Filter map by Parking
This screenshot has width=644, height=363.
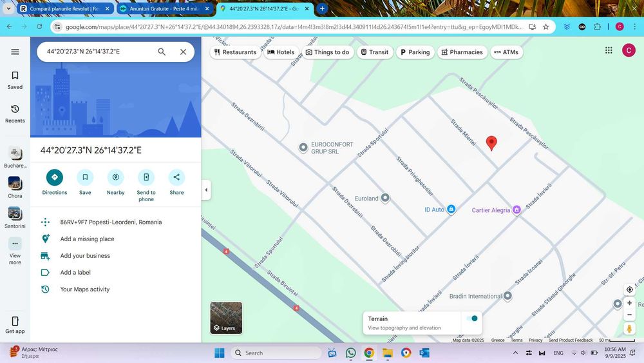pyautogui.click(x=415, y=52)
